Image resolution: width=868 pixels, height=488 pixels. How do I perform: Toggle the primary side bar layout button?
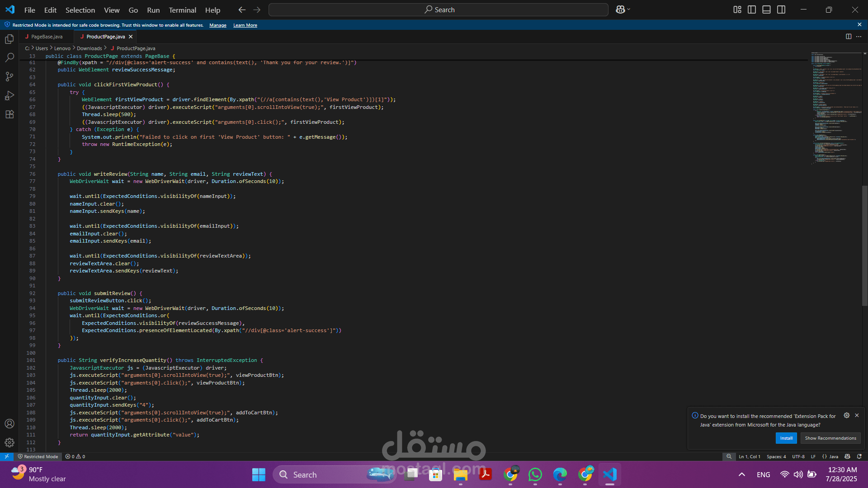(x=752, y=9)
